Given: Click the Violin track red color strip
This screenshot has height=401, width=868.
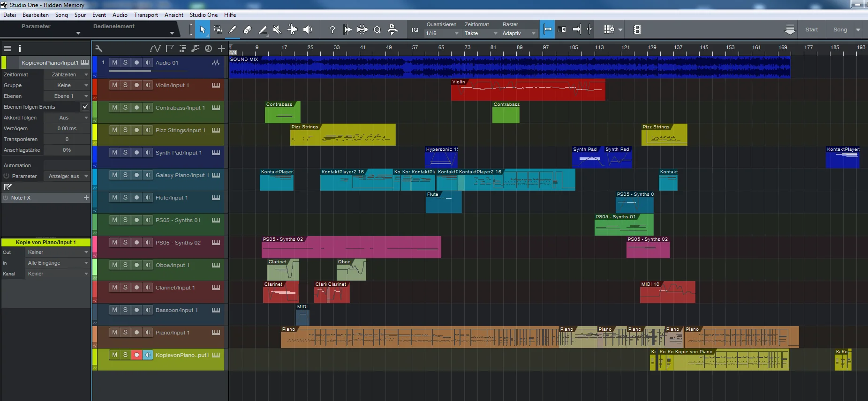Looking at the screenshot, I should click(95, 88).
